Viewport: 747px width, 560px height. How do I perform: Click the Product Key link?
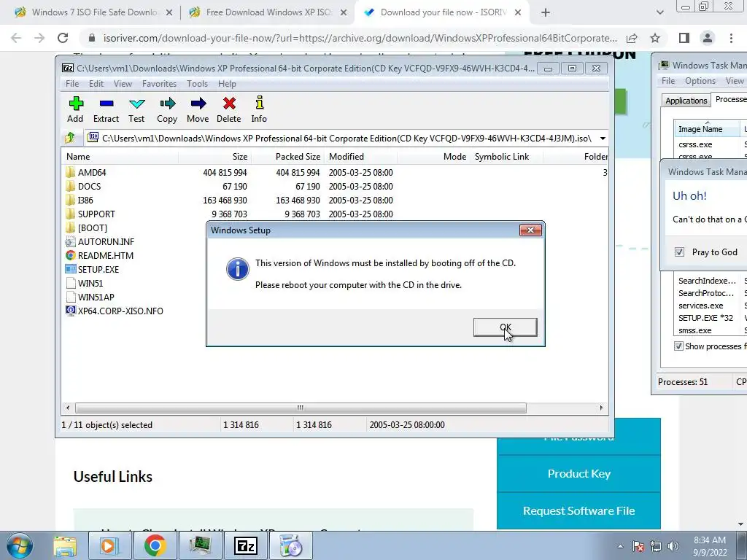578,474
